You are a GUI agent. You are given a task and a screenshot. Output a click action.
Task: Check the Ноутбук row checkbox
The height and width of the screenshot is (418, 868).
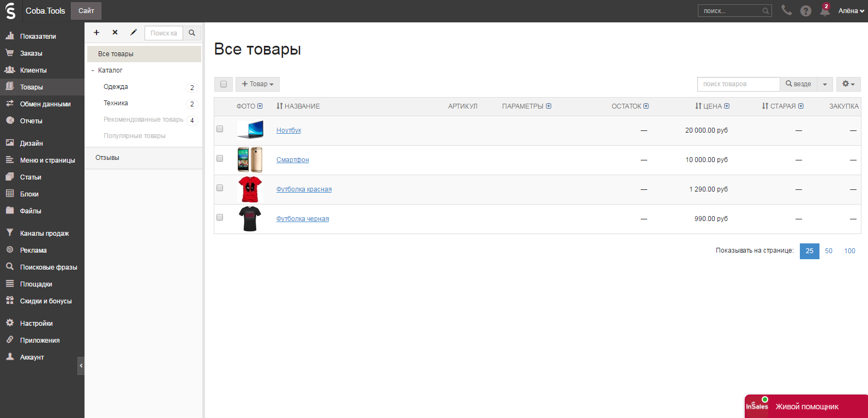click(220, 129)
